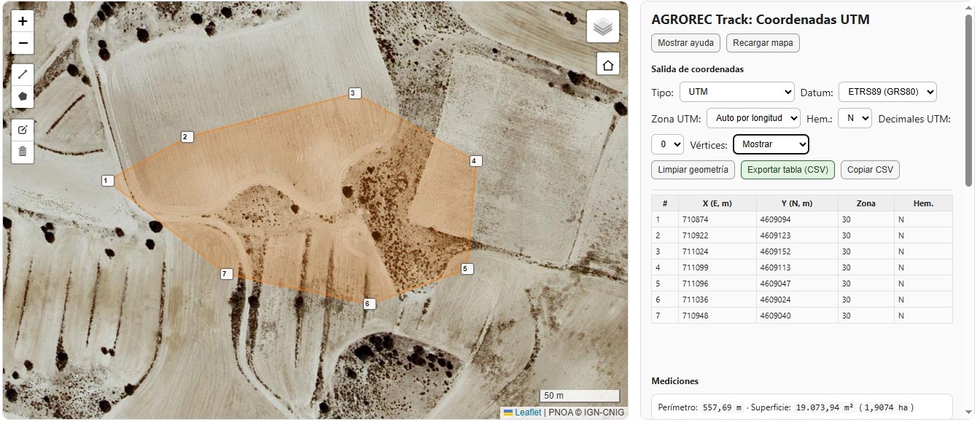Screen dimensions: 980x422
Task: Zoom in on the map
Action: coord(23,21)
